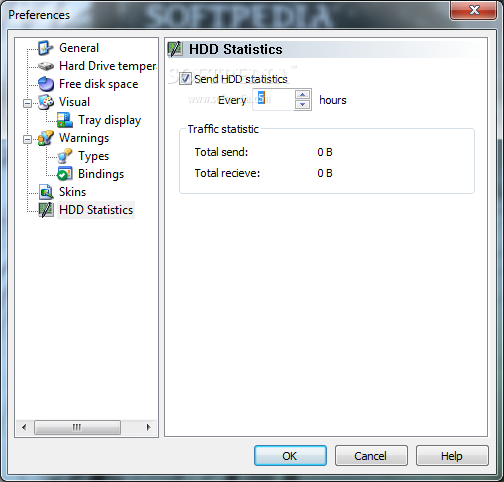Click the Total send: label

pos(221,152)
